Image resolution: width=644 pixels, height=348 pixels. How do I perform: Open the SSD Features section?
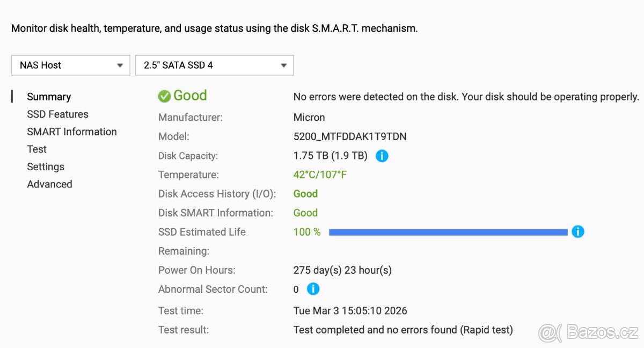[x=57, y=114]
